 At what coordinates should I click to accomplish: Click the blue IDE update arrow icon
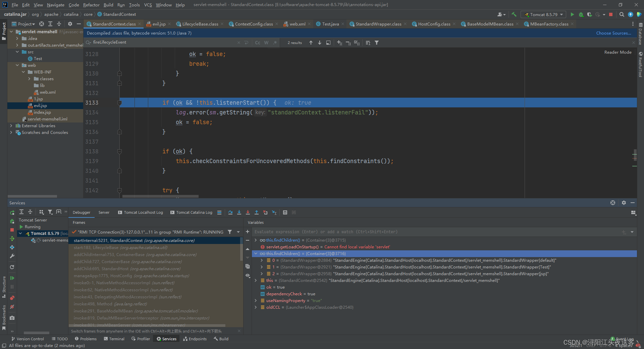(x=631, y=14)
